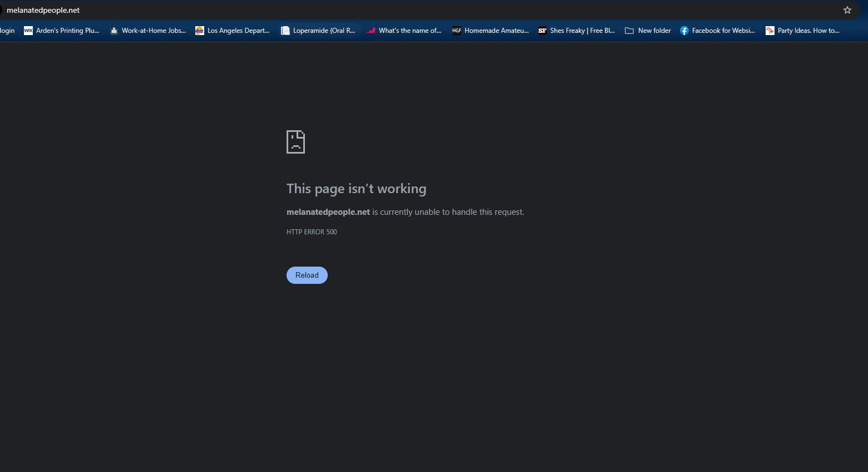Open the Los Angeles Depart... bookmark

click(233, 31)
